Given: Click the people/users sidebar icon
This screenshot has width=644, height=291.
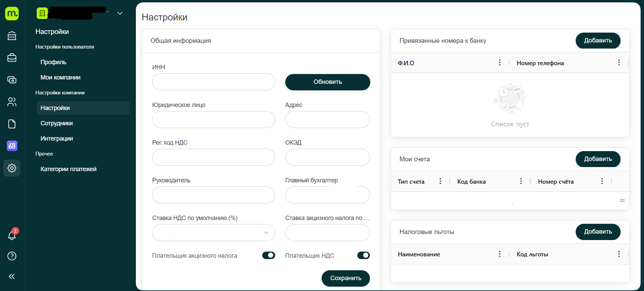Looking at the screenshot, I should 12,102.
